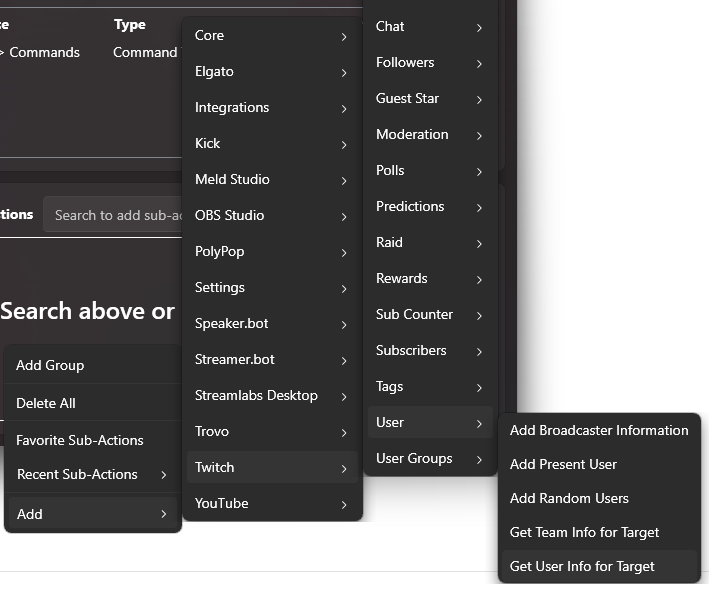Open the Streamer.bot submenu
Viewport: 709px width, 591px height.
pos(272,359)
